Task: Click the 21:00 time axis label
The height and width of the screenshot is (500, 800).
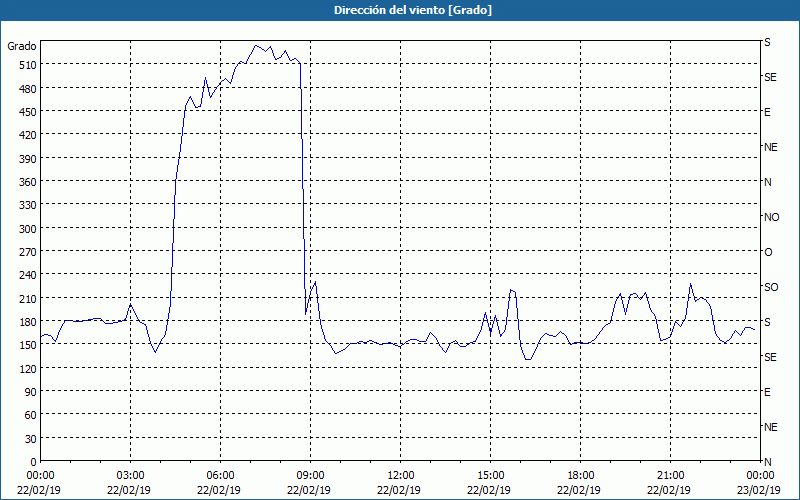Action: 670,476
